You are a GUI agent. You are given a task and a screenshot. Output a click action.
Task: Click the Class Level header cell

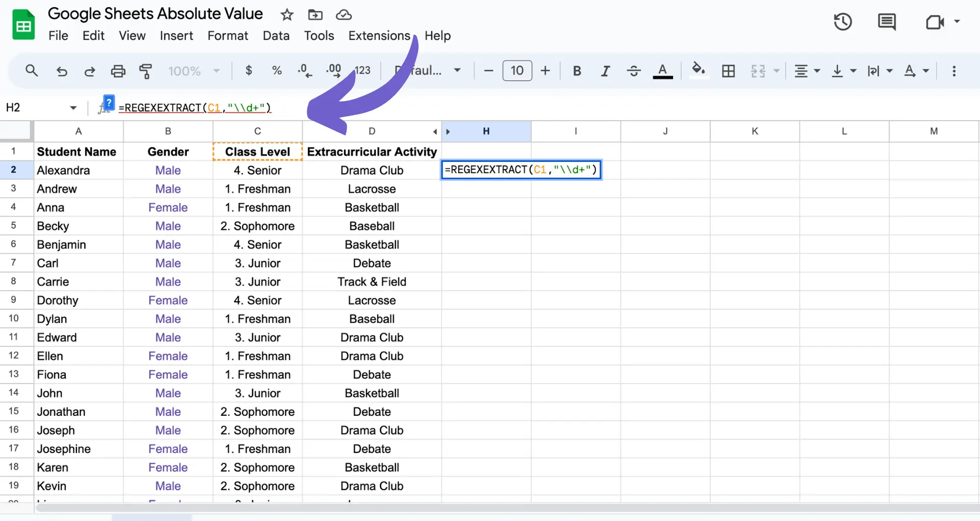[x=258, y=152]
